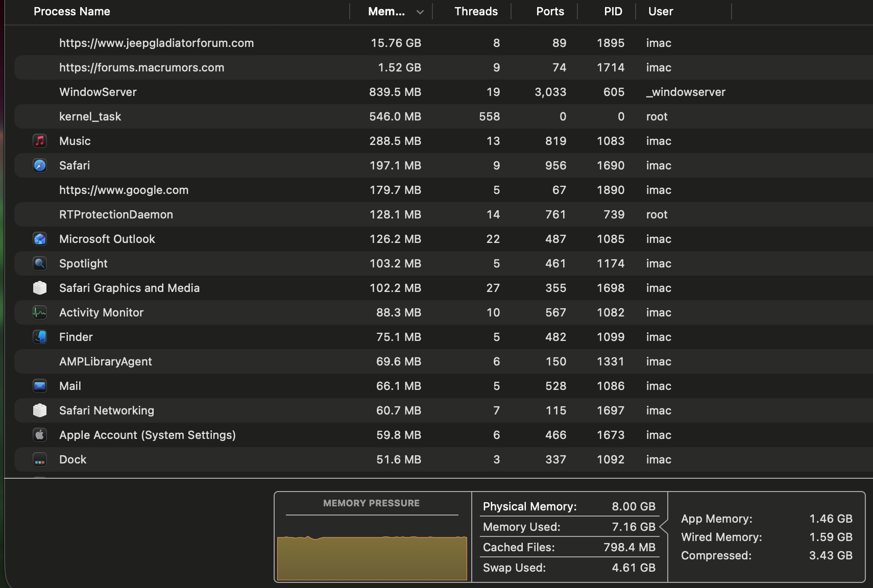Sort by PID column header
This screenshot has width=873, height=588.
(613, 11)
